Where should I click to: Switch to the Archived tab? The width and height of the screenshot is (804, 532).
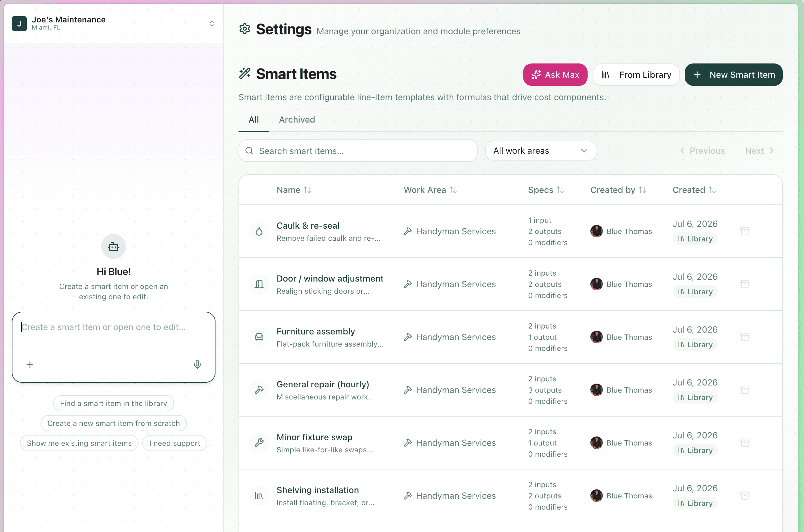pos(297,120)
